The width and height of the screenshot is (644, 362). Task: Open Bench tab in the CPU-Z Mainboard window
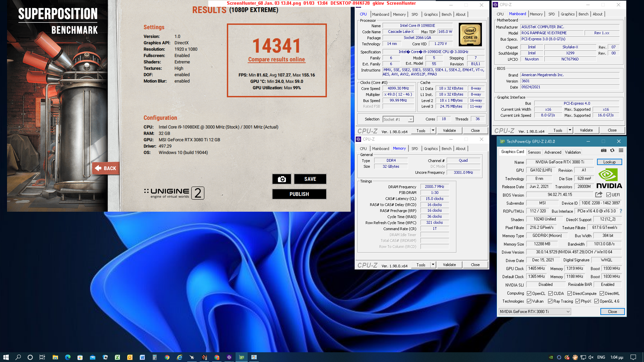pos(583,14)
